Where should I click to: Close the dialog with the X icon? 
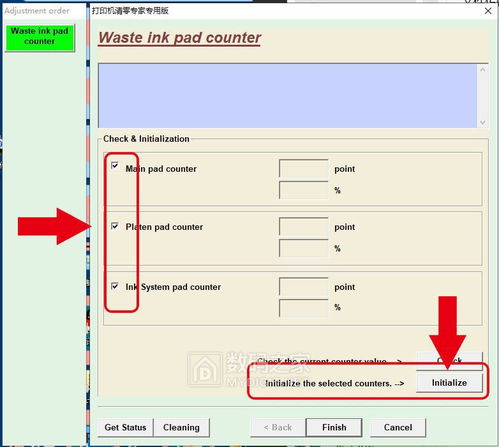click(x=488, y=11)
